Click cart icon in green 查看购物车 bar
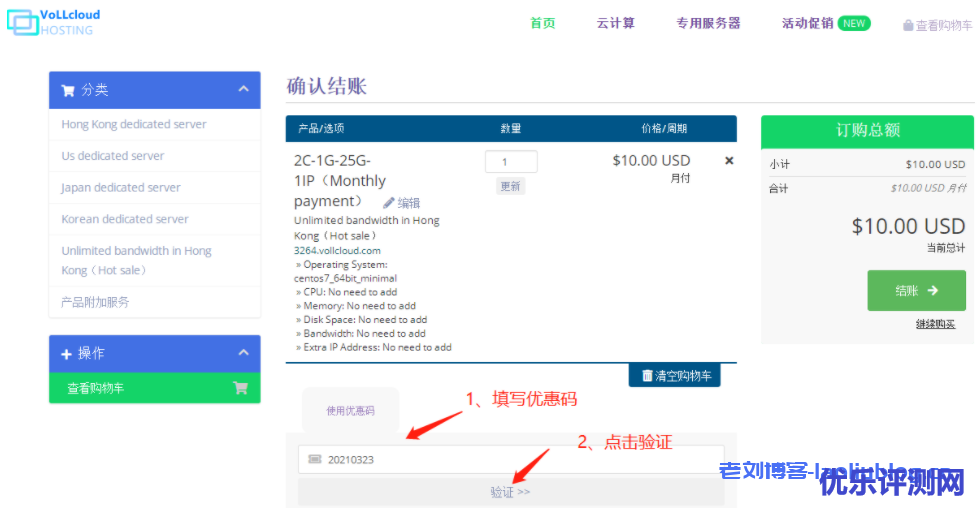978x509 pixels. coord(240,388)
